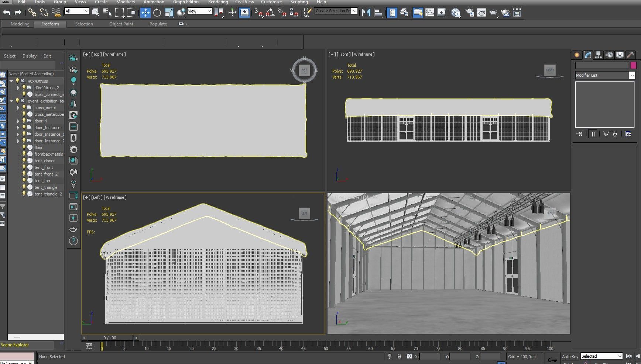Switch to the Object Paint ribbon tab
Image resolution: width=641 pixels, height=364 pixels.
tap(121, 24)
